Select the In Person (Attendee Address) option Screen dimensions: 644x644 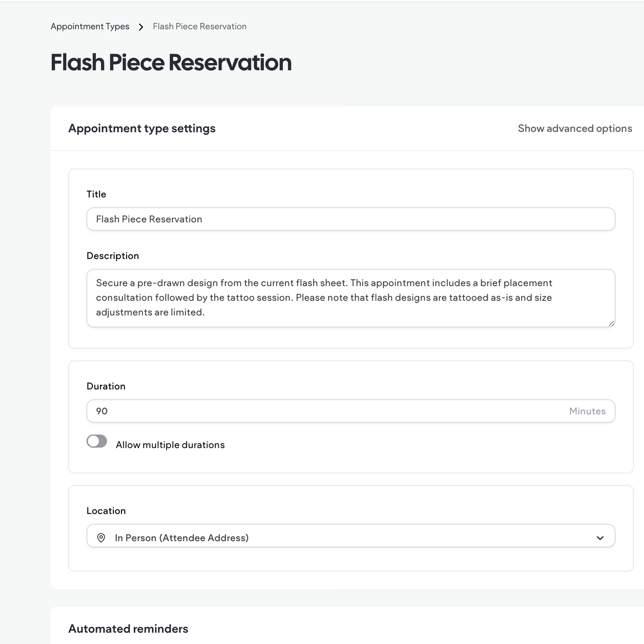click(182, 537)
